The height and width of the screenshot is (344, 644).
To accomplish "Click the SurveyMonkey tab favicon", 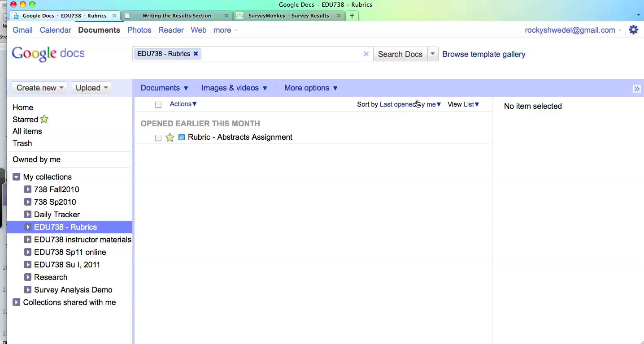I will [x=240, y=16].
